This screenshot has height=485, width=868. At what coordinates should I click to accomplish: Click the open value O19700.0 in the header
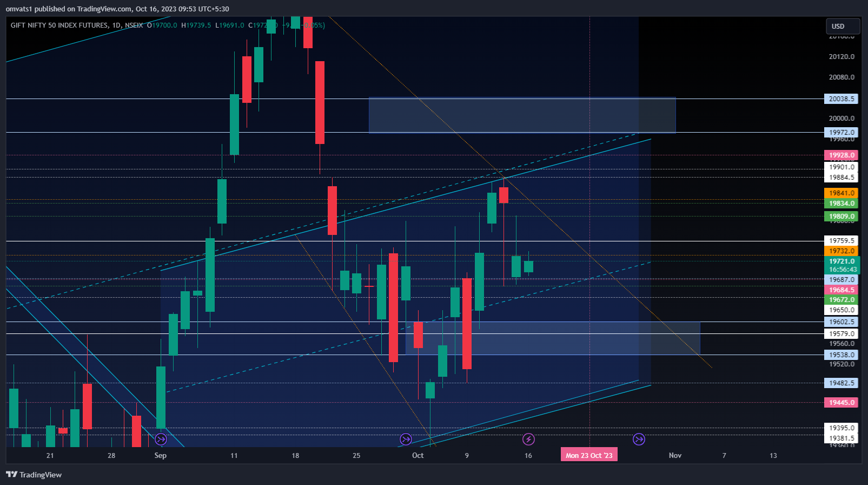(x=162, y=25)
